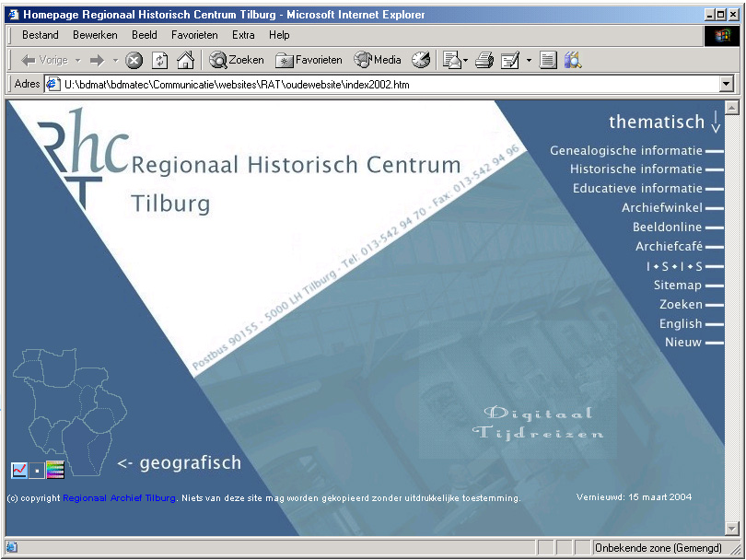This screenshot has height=560, width=746.
Task: Click the Vernieuwd: 15 maart 2004 text
Action: [634, 497]
